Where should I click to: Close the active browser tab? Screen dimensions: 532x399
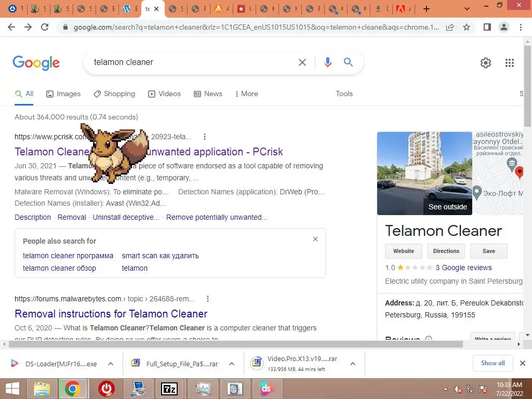coord(156,9)
